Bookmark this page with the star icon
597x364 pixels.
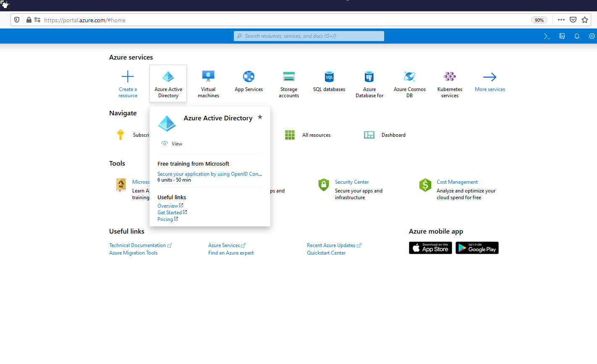585,20
